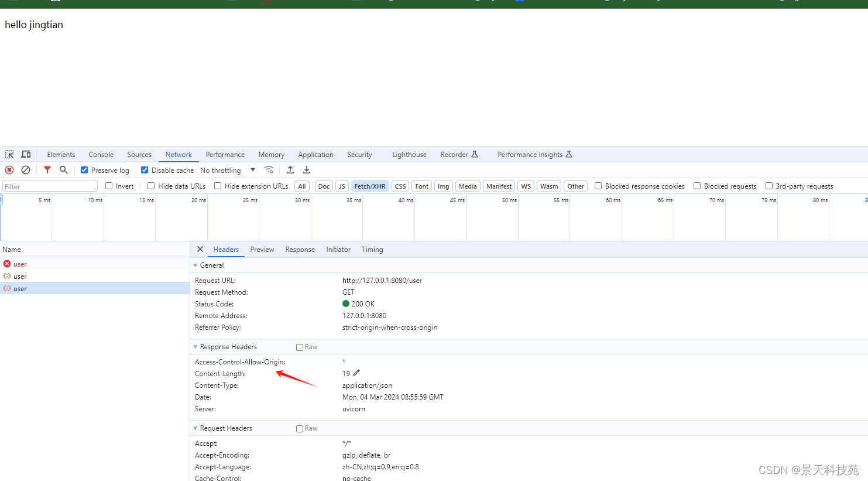Filter requests by Img type

444,186
